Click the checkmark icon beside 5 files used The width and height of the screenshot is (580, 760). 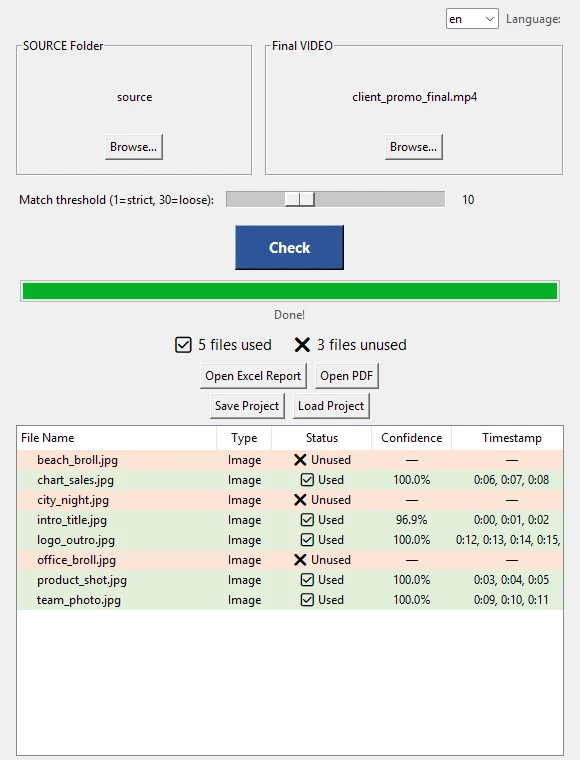click(x=183, y=345)
